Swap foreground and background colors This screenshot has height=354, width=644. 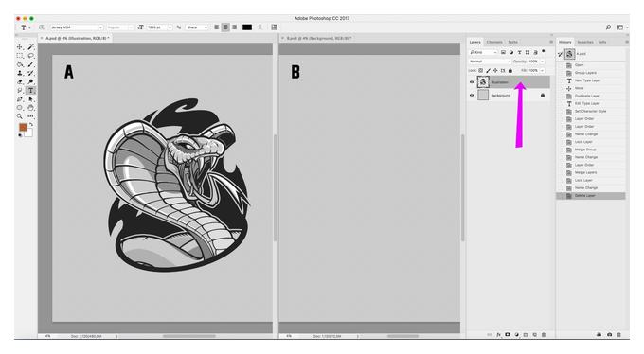click(31, 124)
